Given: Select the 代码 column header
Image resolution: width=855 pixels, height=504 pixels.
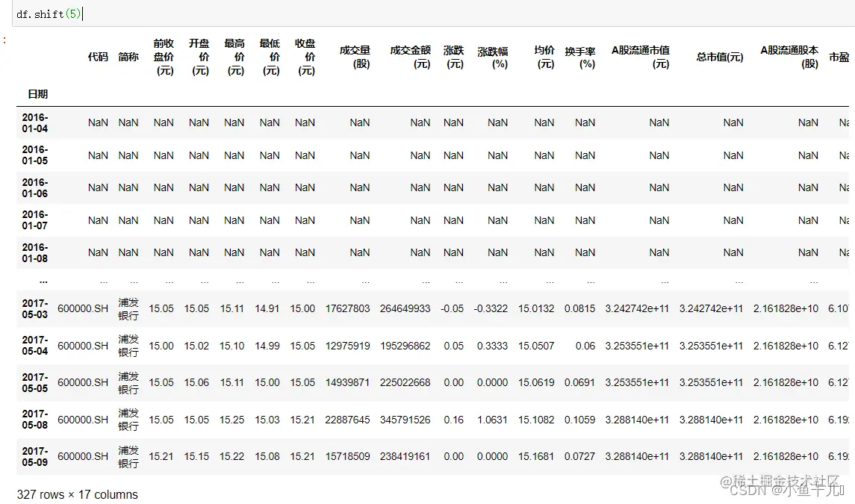Looking at the screenshot, I should tap(98, 57).
